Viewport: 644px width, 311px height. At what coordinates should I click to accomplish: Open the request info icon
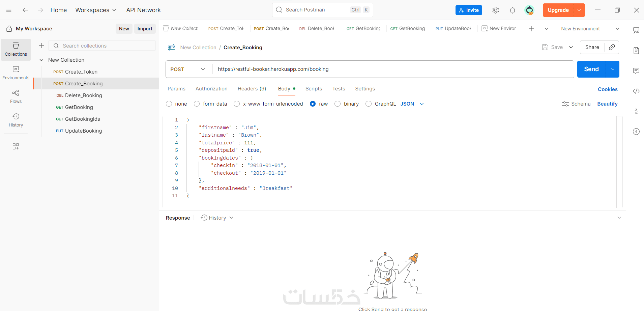(636, 132)
